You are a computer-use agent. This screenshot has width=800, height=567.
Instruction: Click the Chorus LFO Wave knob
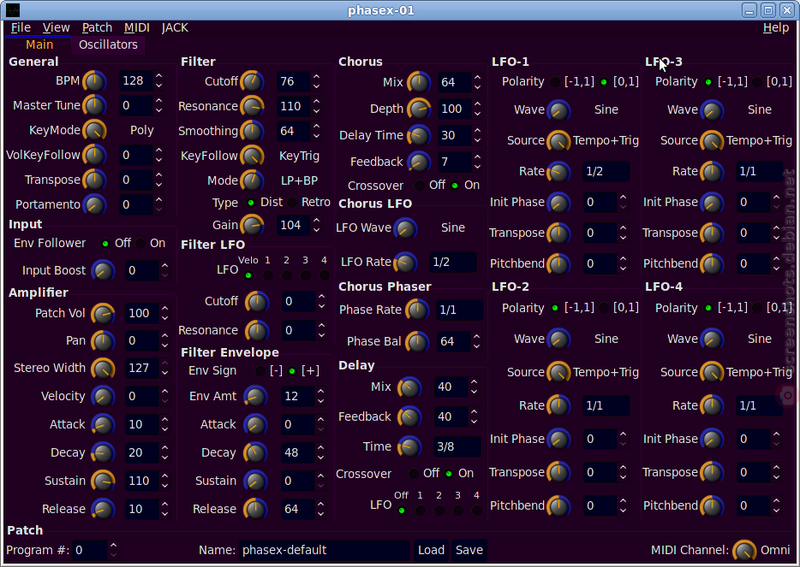[x=406, y=228]
